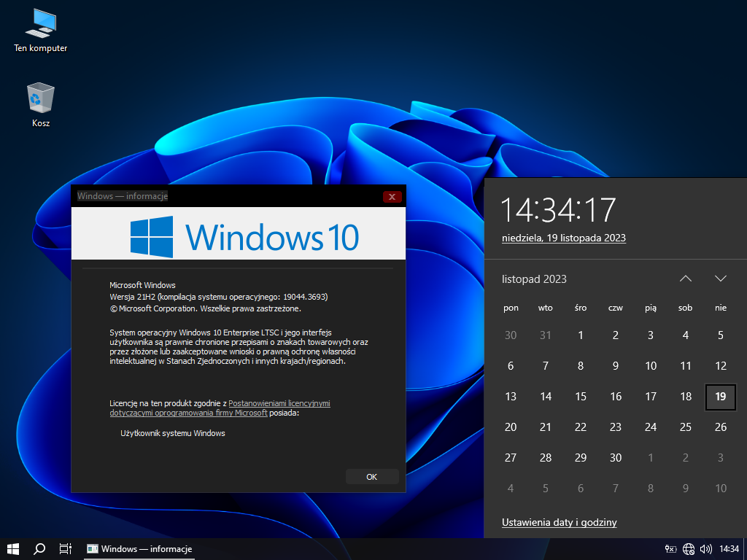The width and height of the screenshot is (747, 560).
Task: Expand the listopad 2023 month header
Action: (x=534, y=279)
